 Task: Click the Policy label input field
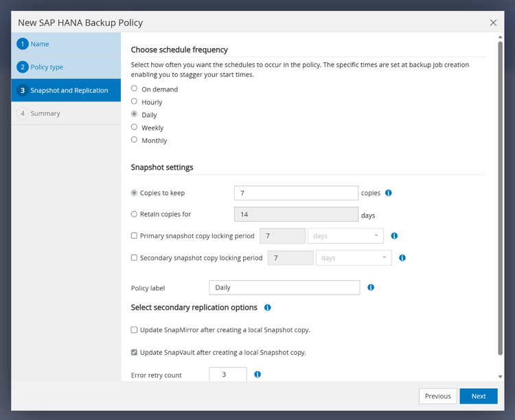(x=284, y=288)
